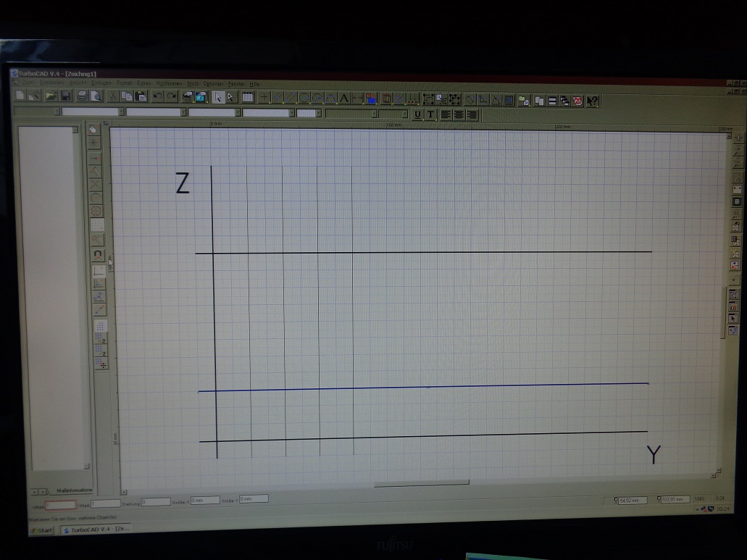Click the Save floppy disk icon
The width and height of the screenshot is (747, 560).
[x=65, y=96]
